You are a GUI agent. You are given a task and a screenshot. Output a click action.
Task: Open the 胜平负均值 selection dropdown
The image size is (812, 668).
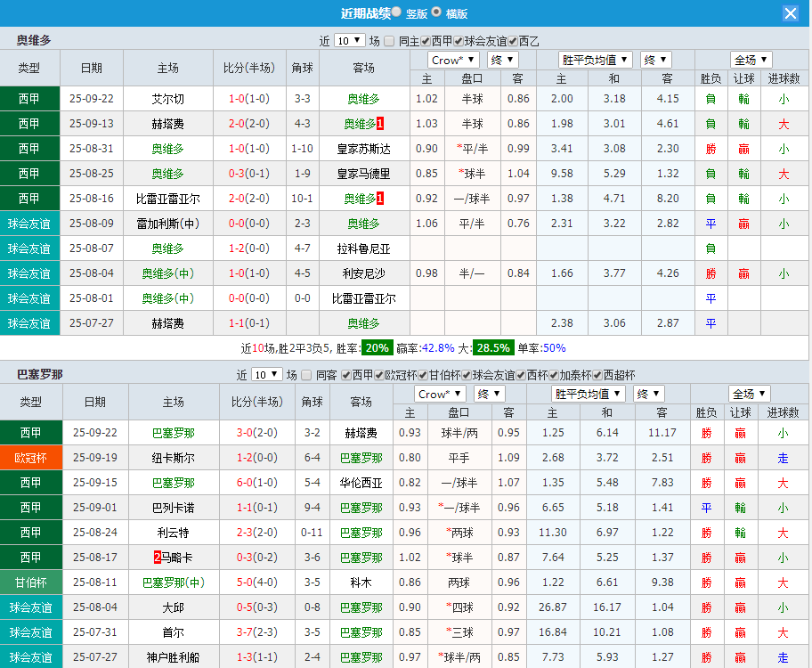pos(595,59)
